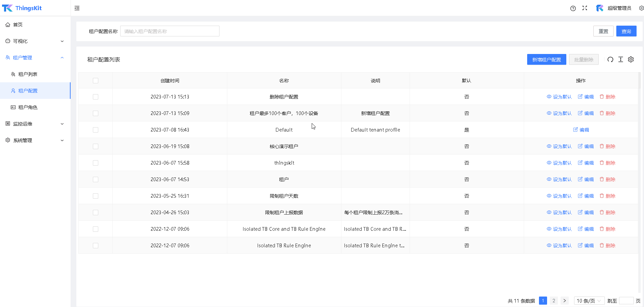Click edit icon for 新增租户配置 description row
Image resolution: width=644 pixels, height=307 pixels.
(x=580, y=113)
